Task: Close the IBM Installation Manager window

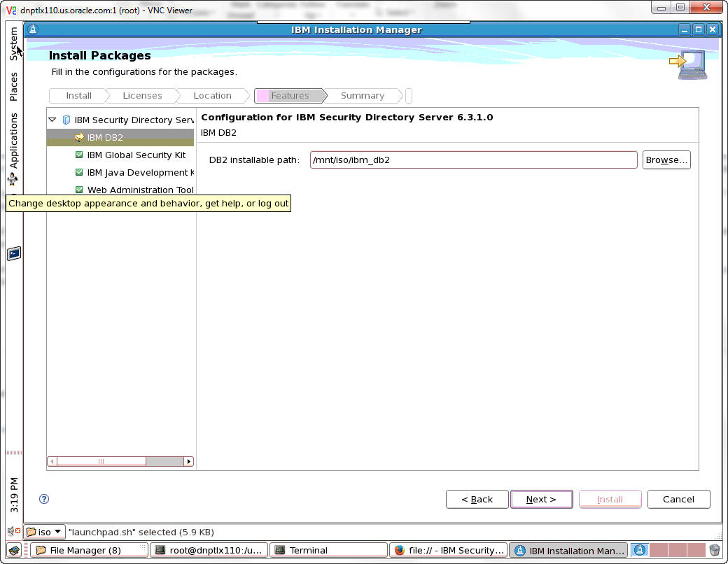Action: click(x=713, y=29)
